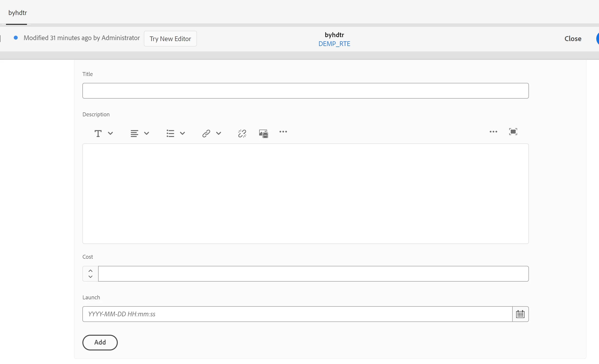Open the DEMP_RTE model link
Viewport: 599px width, 364px height.
click(334, 44)
